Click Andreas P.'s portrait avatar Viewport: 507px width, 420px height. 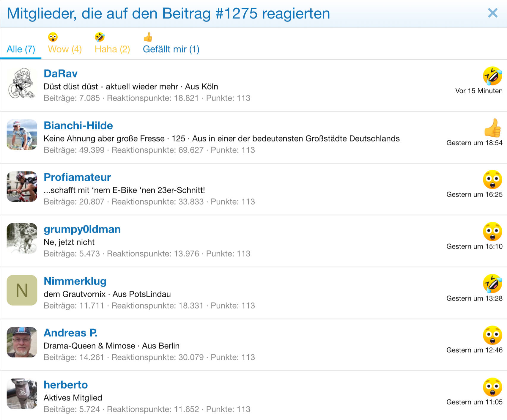tap(22, 342)
